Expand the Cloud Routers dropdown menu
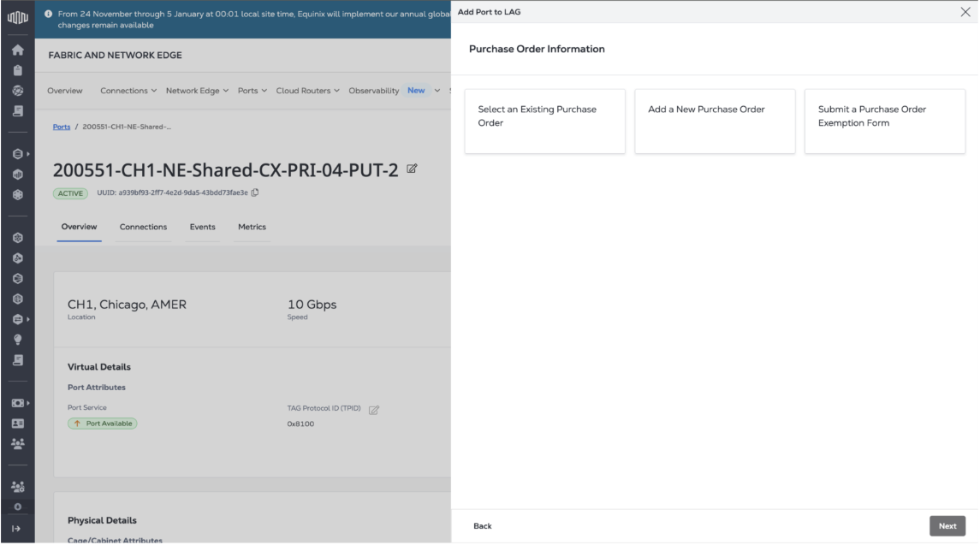 [x=308, y=91]
